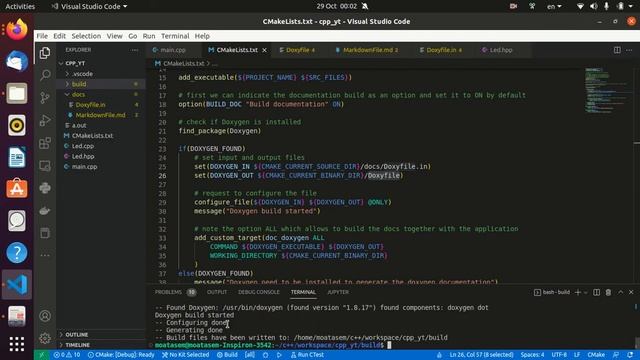The width and height of the screenshot is (640, 360).
Task: Open the Selection menu
Action: point(86,36)
